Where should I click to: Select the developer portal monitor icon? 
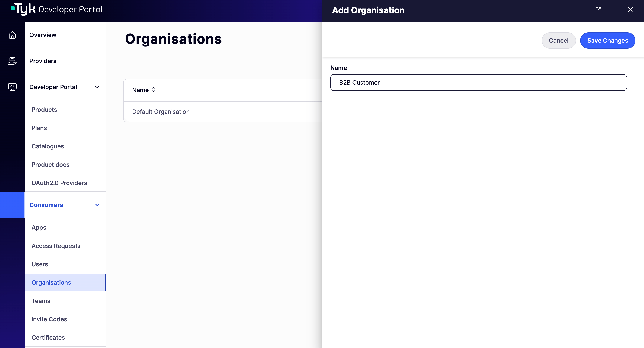[12, 87]
